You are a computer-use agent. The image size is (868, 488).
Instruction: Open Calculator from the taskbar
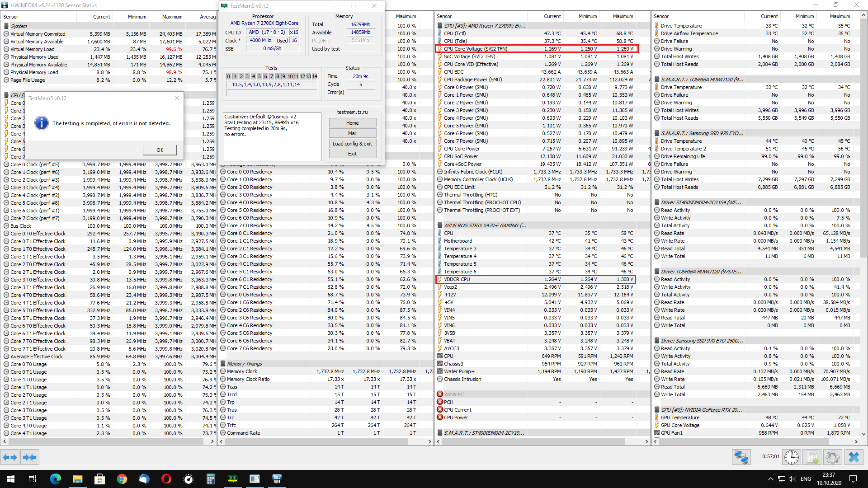[x=210, y=479]
